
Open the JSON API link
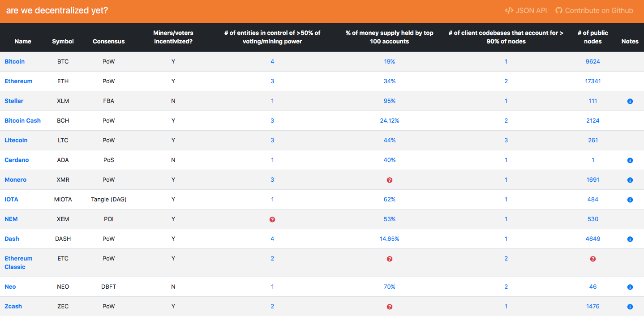pos(525,10)
